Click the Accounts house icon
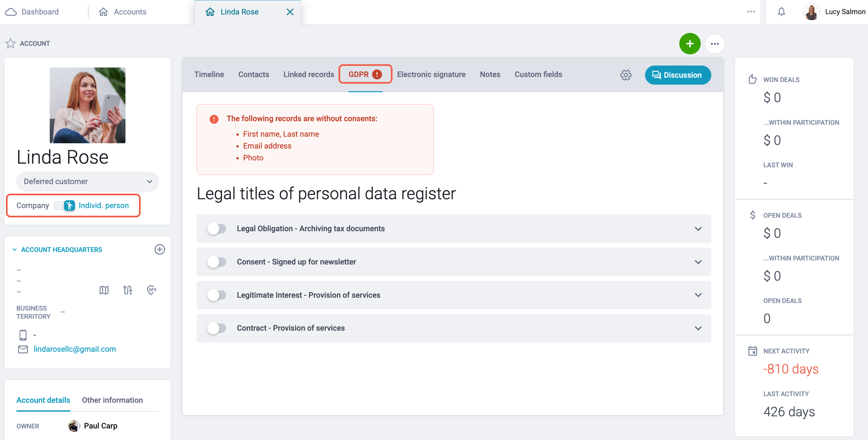The image size is (868, 440). 103,12
